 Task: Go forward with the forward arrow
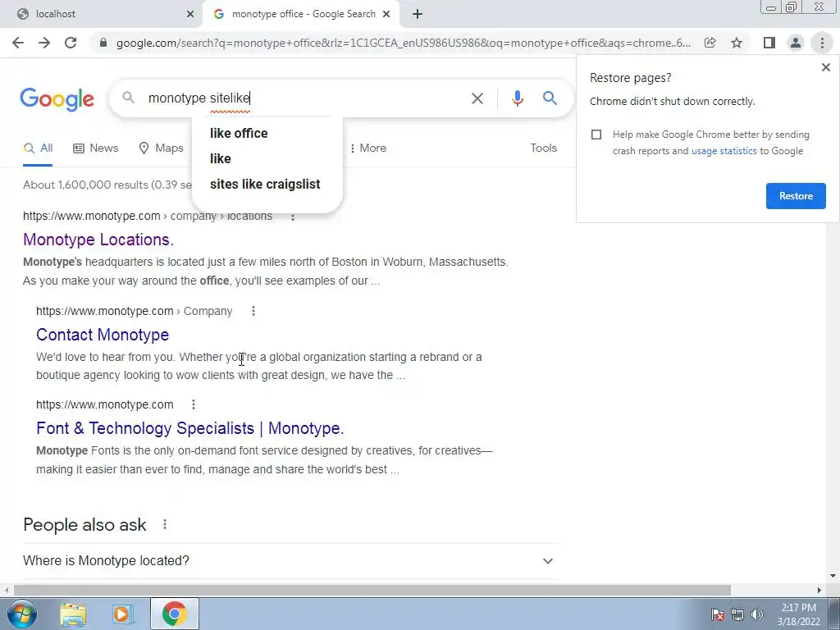click(44, 43)
